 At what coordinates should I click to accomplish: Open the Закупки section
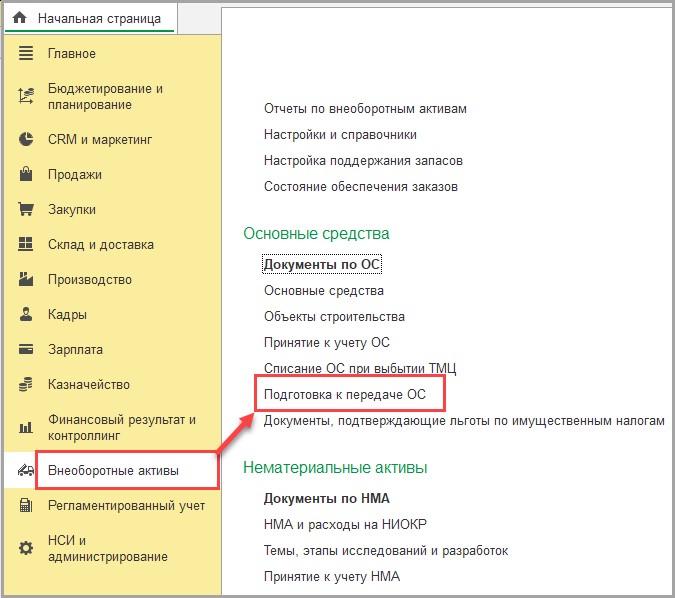coord(72,210)
